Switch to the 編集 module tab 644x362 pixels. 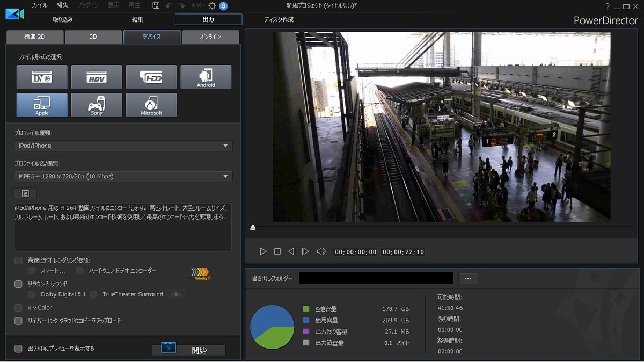coord(137,20)
